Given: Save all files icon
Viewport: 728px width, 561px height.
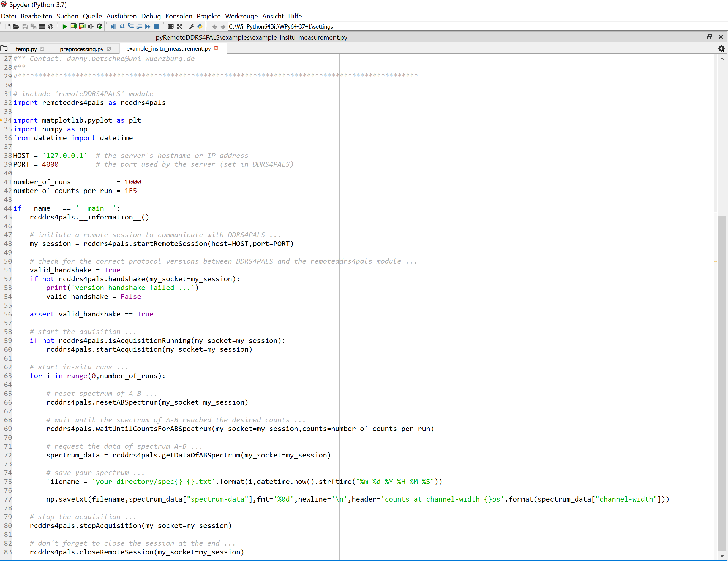Looking at the screenshot, I should click(x=33, y=27).
